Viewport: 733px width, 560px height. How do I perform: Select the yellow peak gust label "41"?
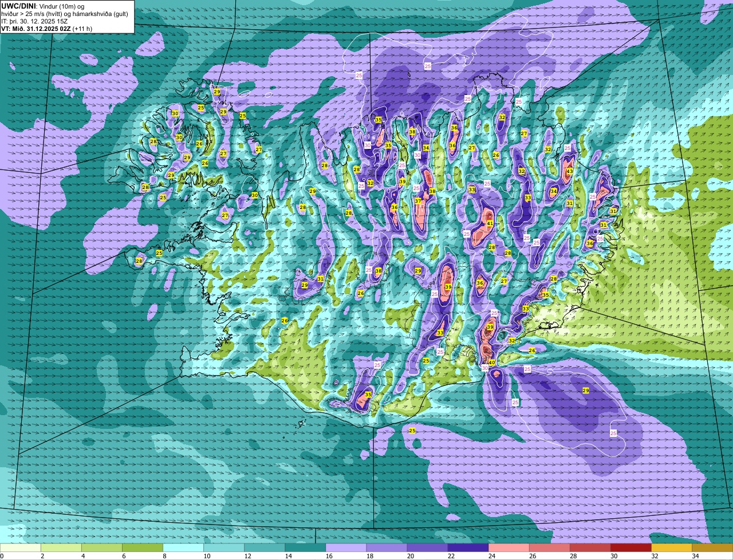[x=490, y=223]
